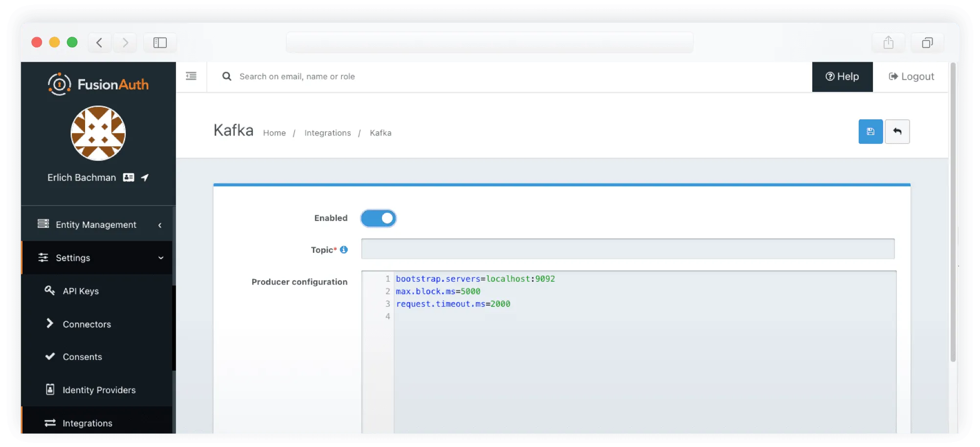The height and width of the screenshot is (447, 980).
Task: Browser back navigation arrow
Action: 99,43
